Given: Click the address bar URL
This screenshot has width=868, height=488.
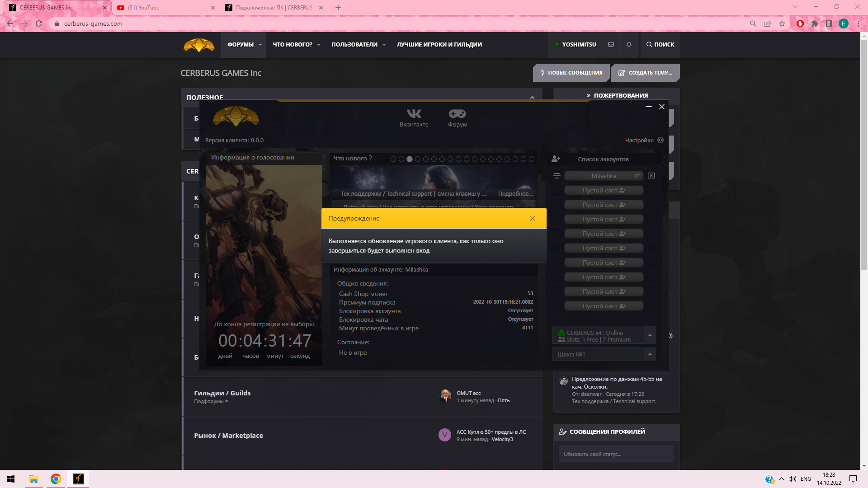Looking at the screenshot, I should coord(93,23).
